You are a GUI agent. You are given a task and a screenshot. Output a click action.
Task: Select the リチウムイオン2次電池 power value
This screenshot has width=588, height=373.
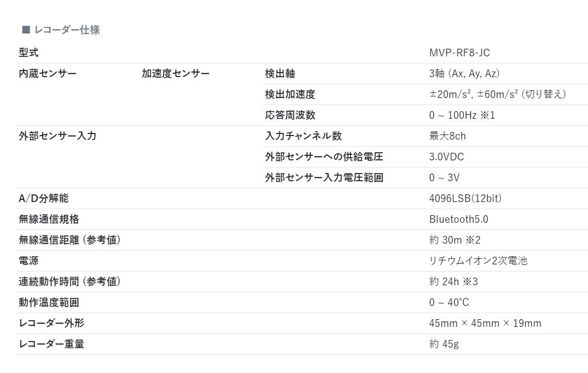(x=478, y=261)
